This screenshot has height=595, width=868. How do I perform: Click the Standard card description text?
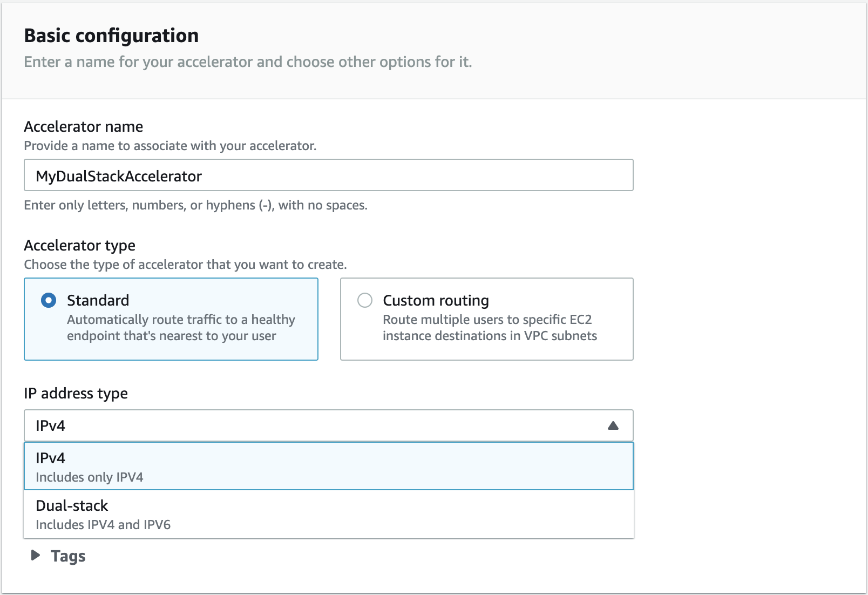pyautogui.click(x=180, y=328)
